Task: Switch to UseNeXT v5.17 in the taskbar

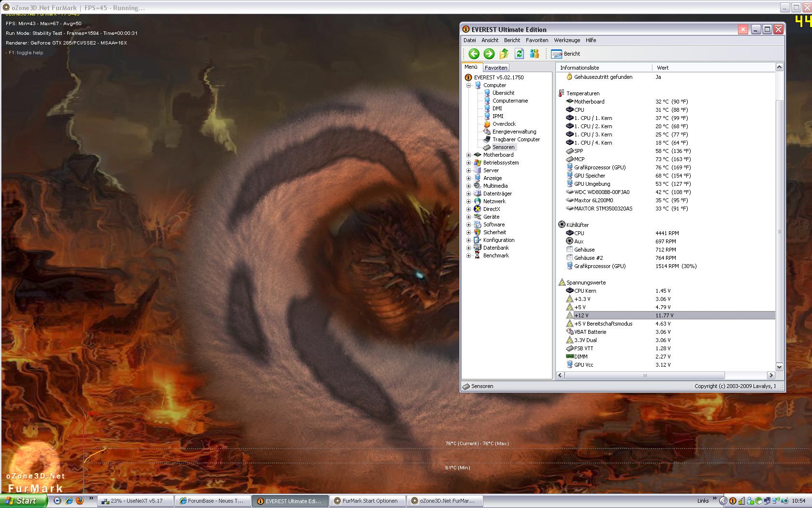Action: 136,501
